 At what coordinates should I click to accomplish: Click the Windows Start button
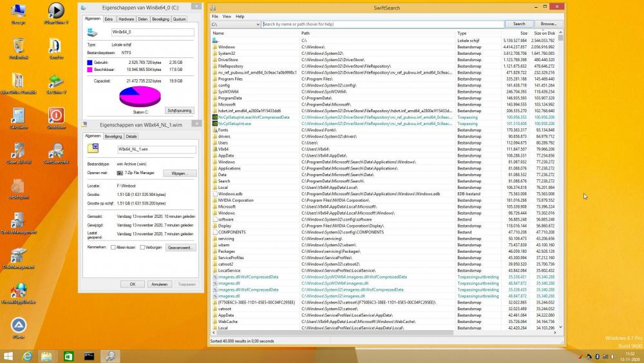tap(8, 356)
